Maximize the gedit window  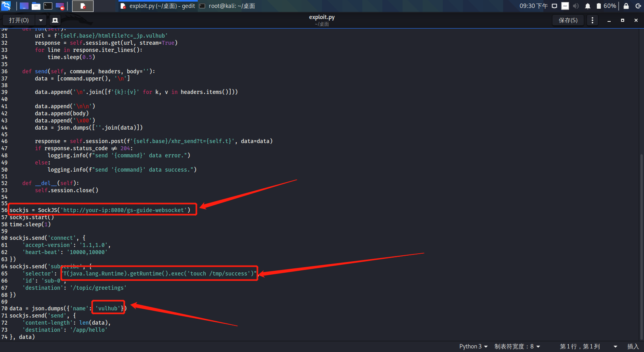623,20
